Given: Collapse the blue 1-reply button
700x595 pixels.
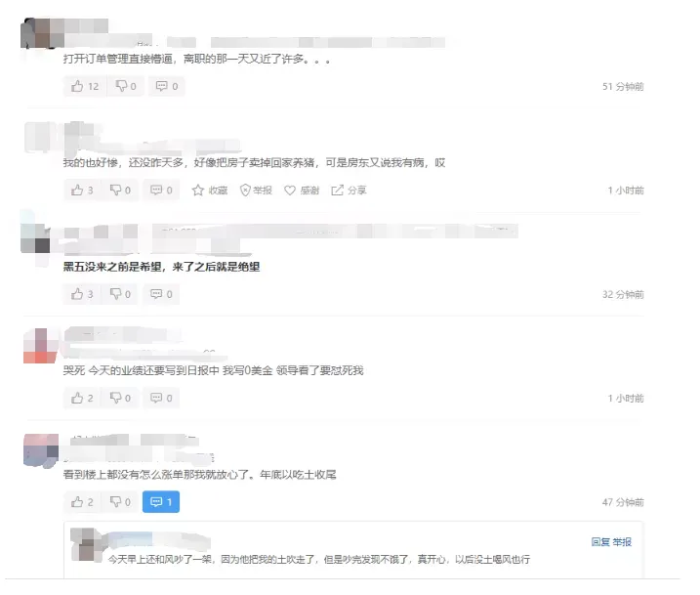Looking at the screenshot, I should click(x=161, y=502).
